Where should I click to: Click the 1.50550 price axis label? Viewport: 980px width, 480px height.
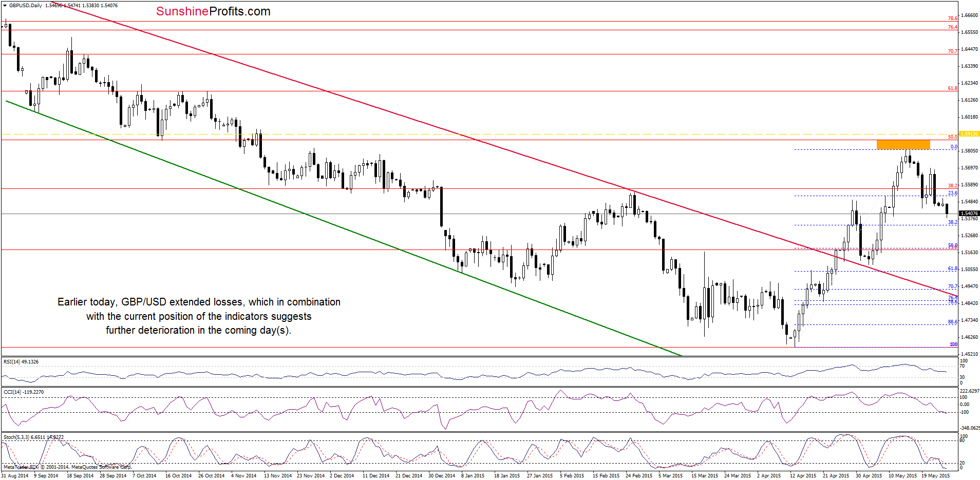point(969,270)
